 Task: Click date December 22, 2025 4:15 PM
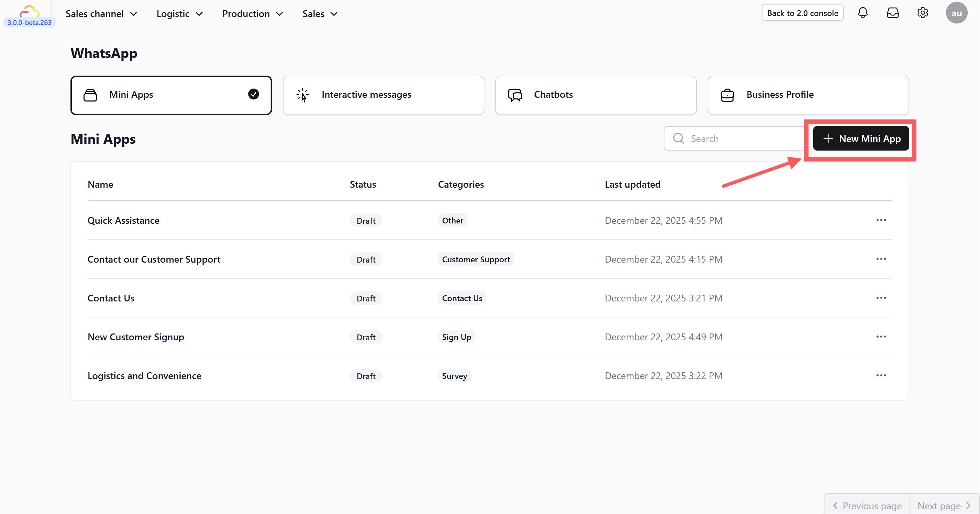coord(663,259)
